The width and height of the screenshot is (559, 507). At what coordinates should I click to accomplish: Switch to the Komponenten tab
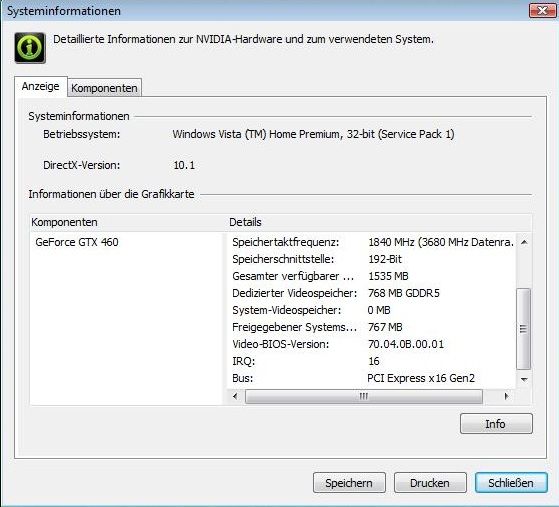[x=104, y=88]
